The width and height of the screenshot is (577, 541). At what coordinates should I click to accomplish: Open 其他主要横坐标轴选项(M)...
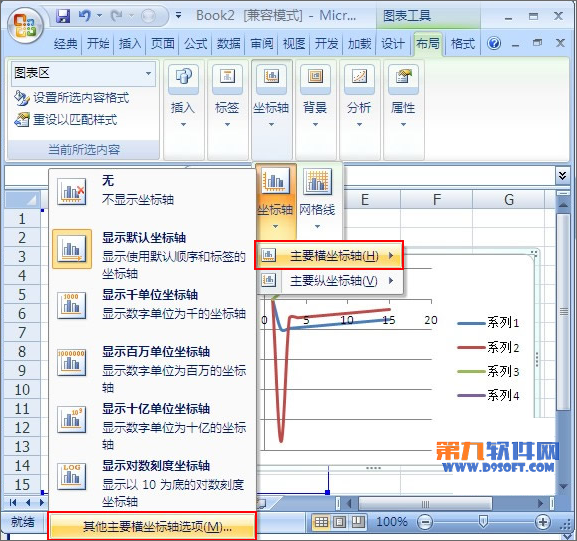[152, 526]
